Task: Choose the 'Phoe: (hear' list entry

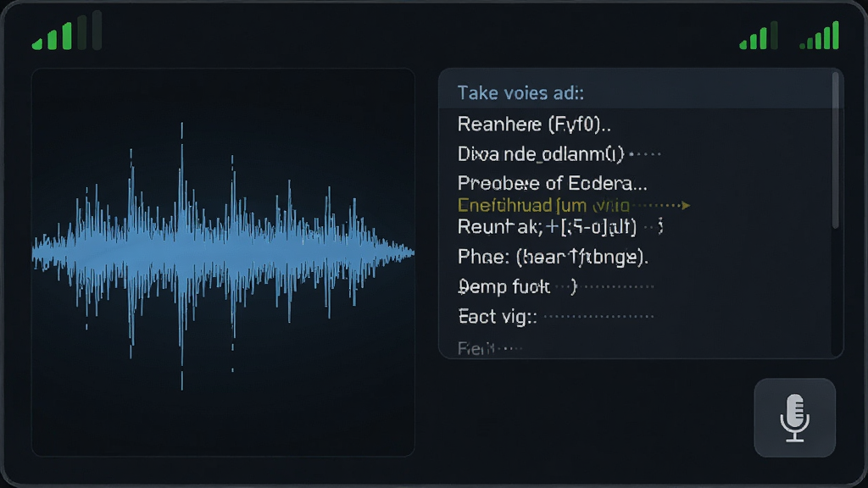Action: pyautogui.click(x=553, y=257)
